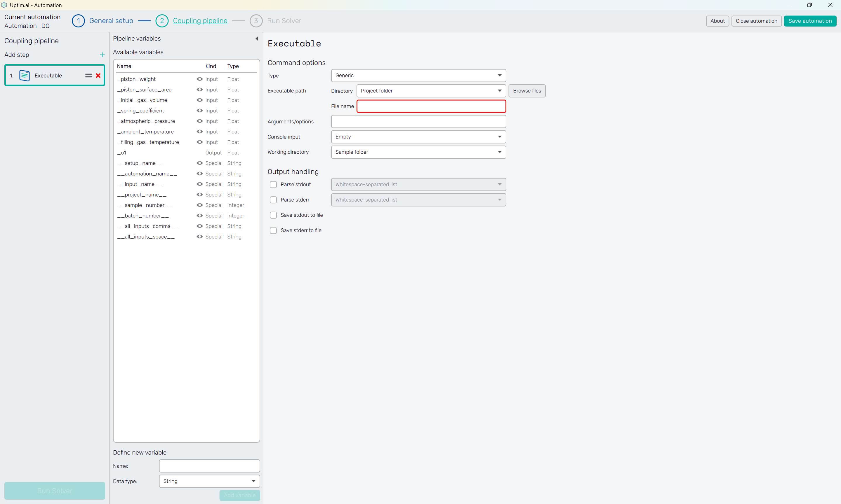This screenshot has width=841, height=504.
Task: Toggle eye icon for _piston_weight variable
Action: [x=199, y=79]
